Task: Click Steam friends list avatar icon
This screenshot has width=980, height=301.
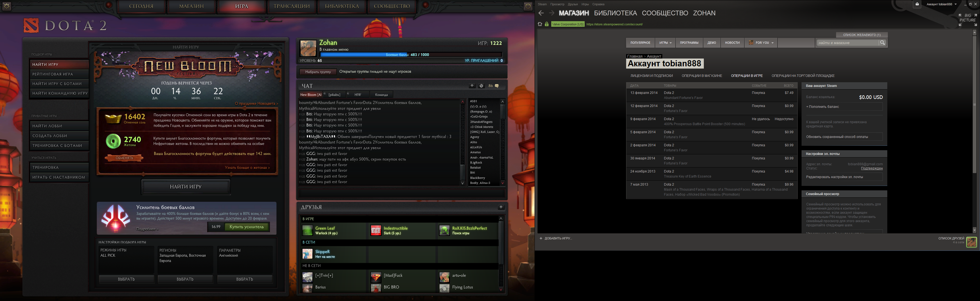Action: [x=971, y=242]
